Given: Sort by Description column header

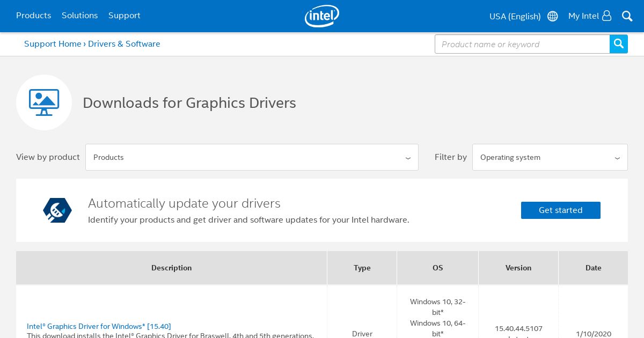Looking at the screenshot, I should tap(171, 268).
